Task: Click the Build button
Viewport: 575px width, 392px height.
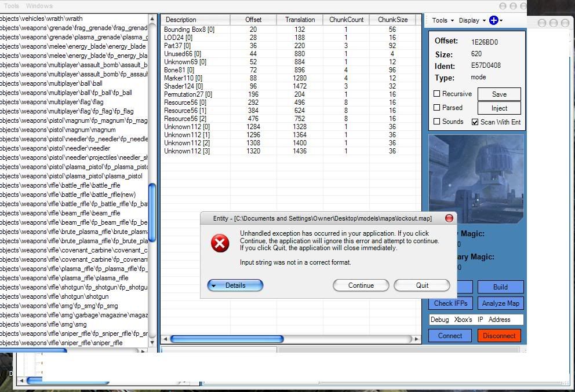Action: [x=500, y=287]
